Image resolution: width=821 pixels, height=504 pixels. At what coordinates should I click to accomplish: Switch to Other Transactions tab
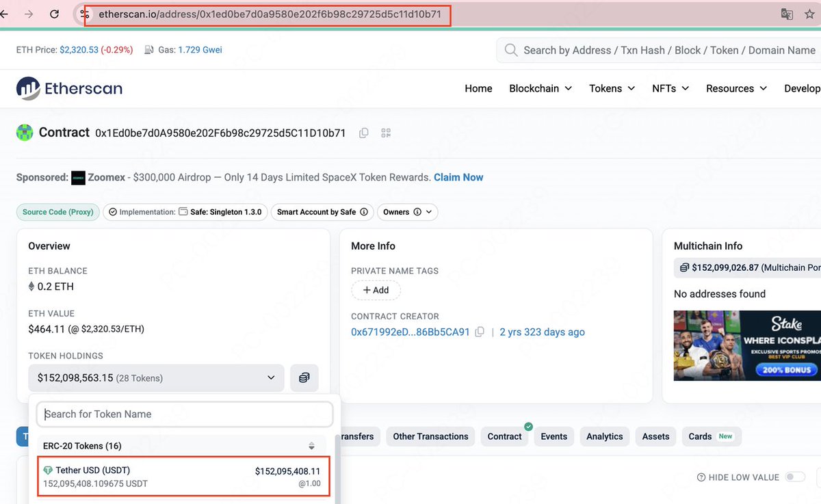[430, 436]
